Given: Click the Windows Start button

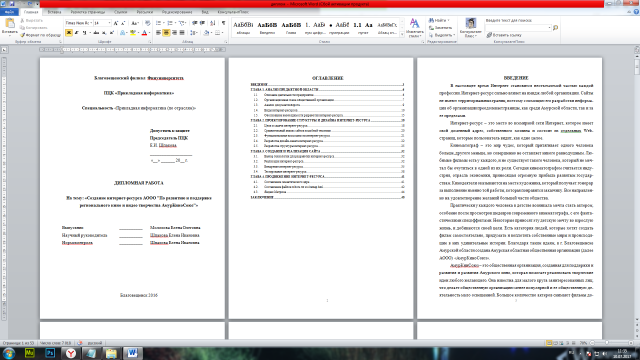Looking at the screenshot, I should point(9,353).
